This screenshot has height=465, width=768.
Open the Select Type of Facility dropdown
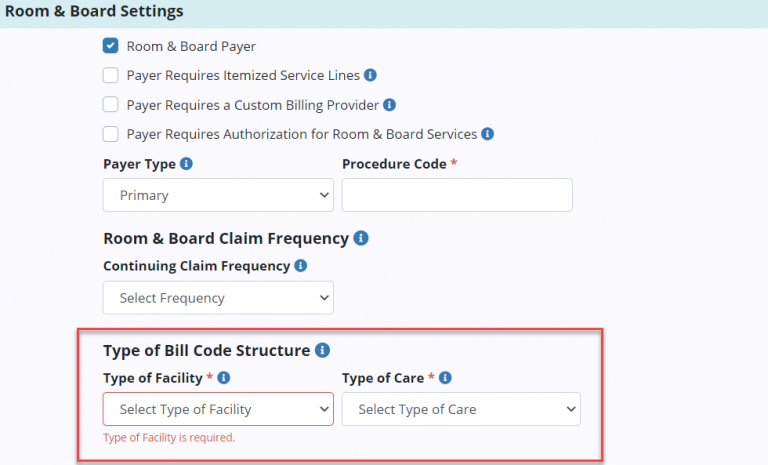218,409
